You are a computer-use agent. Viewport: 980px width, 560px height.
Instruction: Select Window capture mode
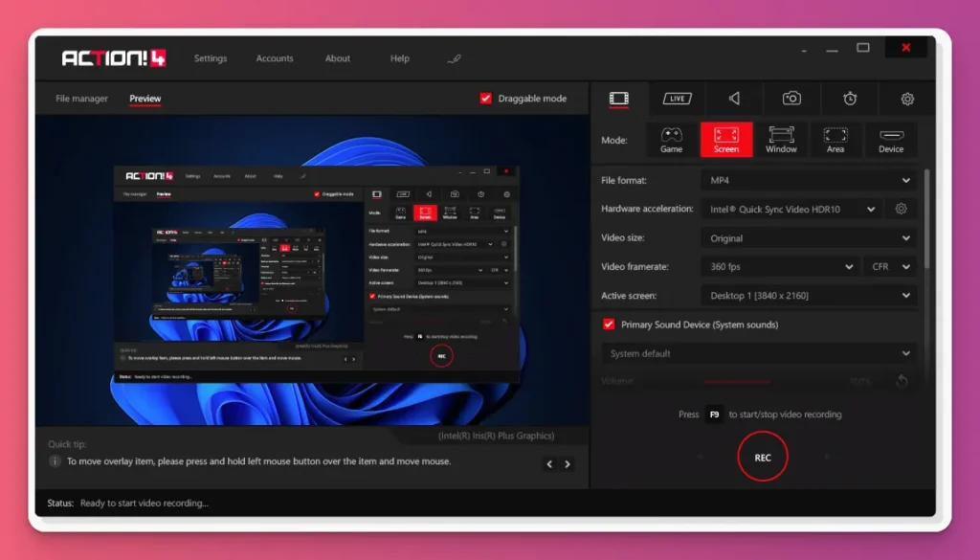[782, 140]
